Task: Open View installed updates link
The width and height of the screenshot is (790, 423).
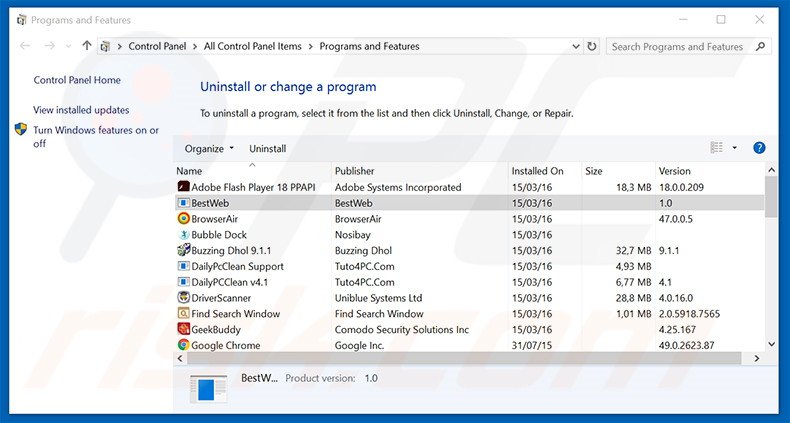Action: tap(81, 110)
